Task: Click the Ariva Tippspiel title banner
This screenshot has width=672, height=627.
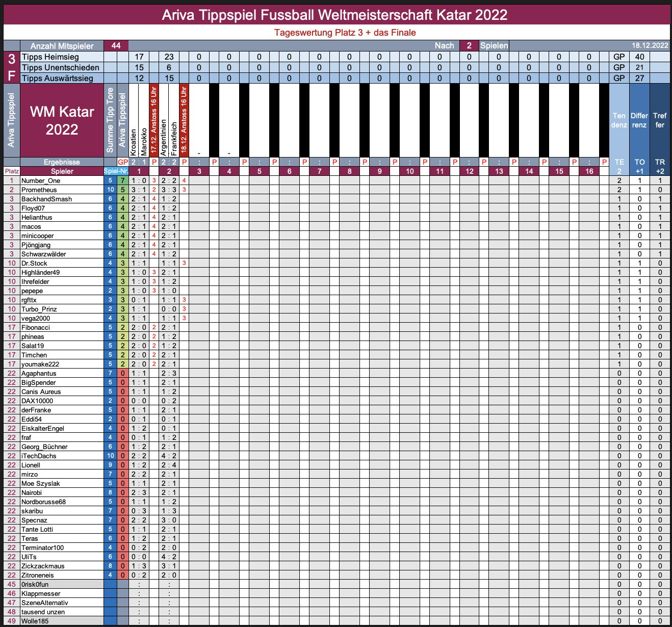Action: [335, 14]
